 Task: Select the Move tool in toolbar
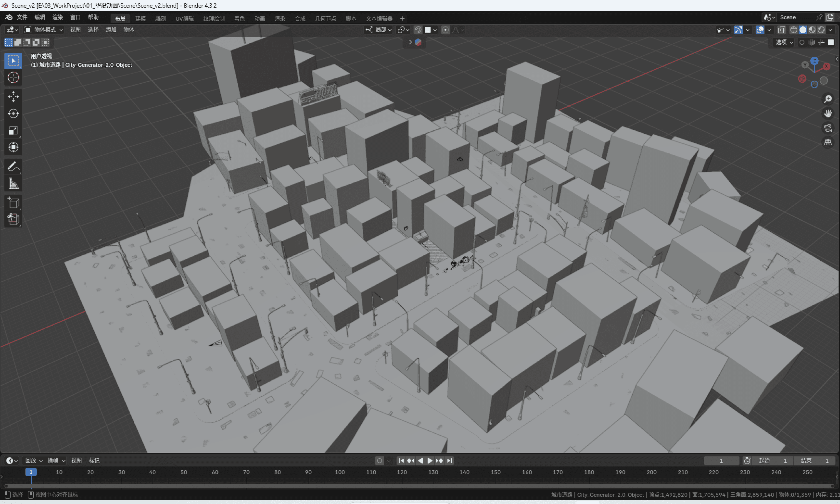[x=13, y=96]
